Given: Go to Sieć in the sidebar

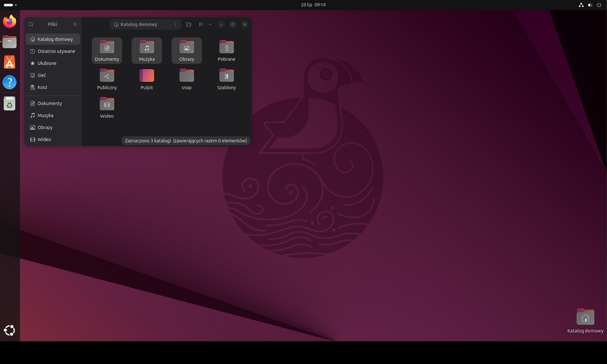Looking at the screenshot, I should point(41,75).
